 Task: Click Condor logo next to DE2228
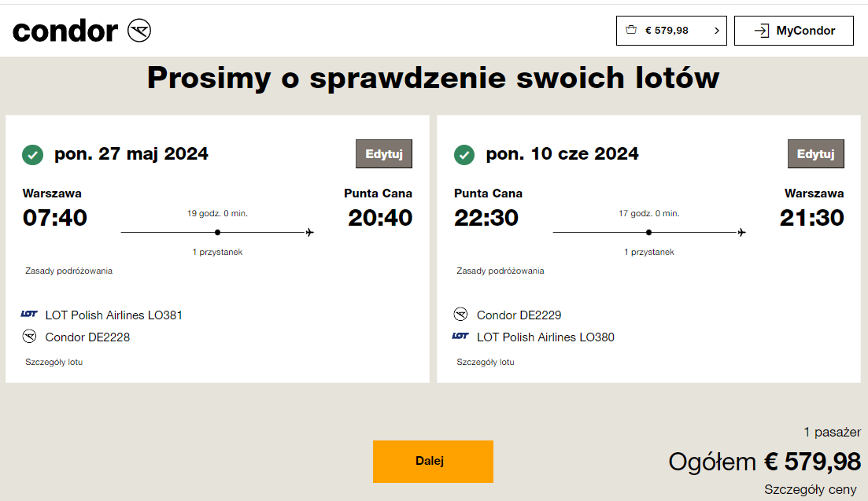click(29, 336)
